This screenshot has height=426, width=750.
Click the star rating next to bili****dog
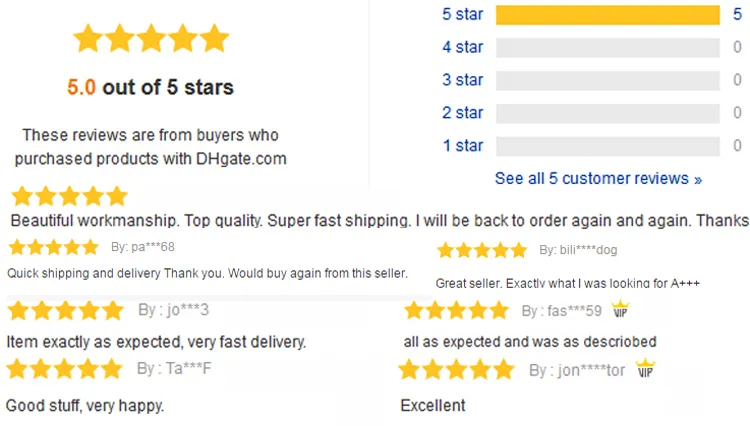482,250
